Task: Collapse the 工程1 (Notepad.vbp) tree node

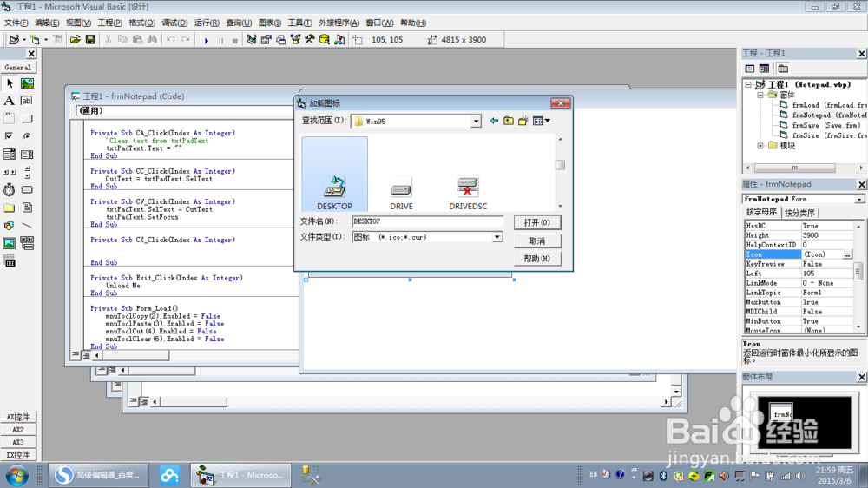Action: (748, 85)
